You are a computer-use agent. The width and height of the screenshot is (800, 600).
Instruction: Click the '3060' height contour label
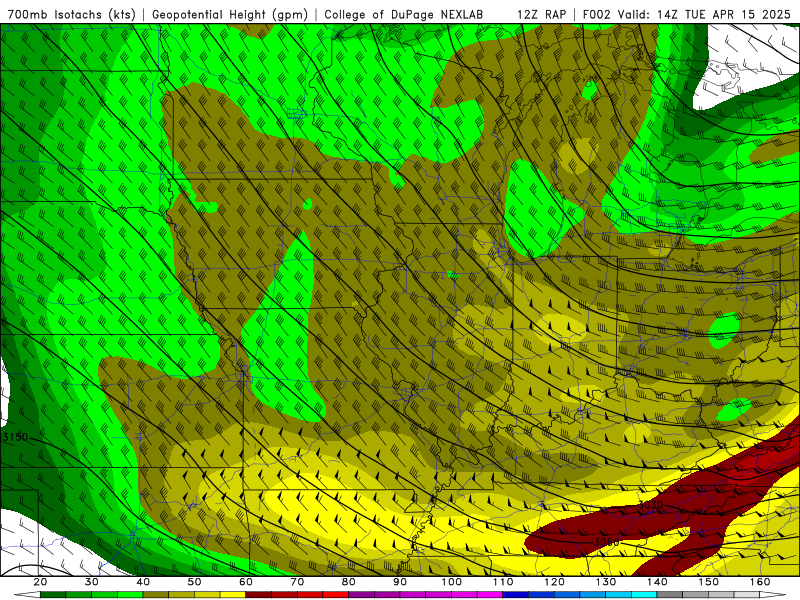[x=607, y=542]
